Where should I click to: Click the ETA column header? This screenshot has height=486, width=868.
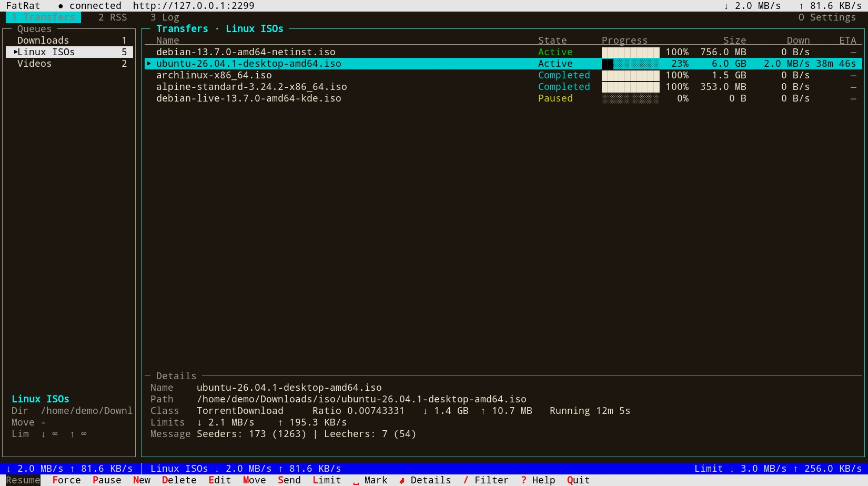[847, 40]
